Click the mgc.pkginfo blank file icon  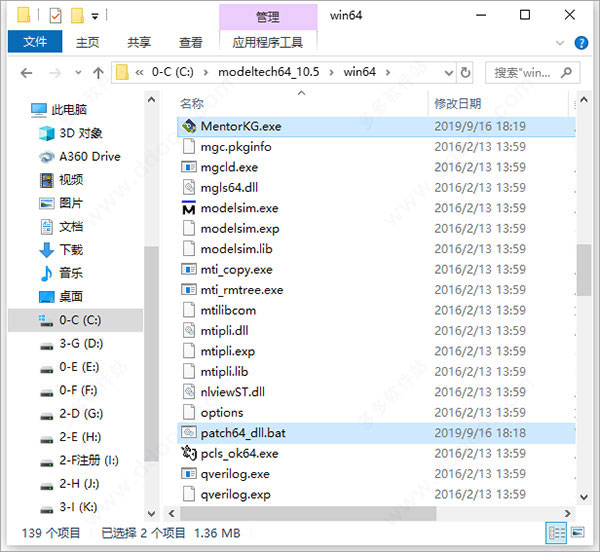click(x=189, y=147)
